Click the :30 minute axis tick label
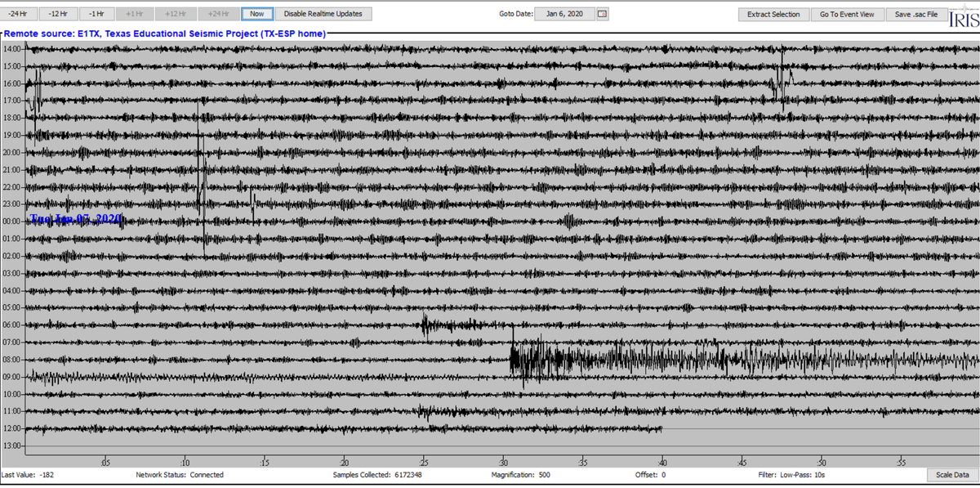Image resolution: width=980 pixels, height=488 pixels. (x=504, y=462)
